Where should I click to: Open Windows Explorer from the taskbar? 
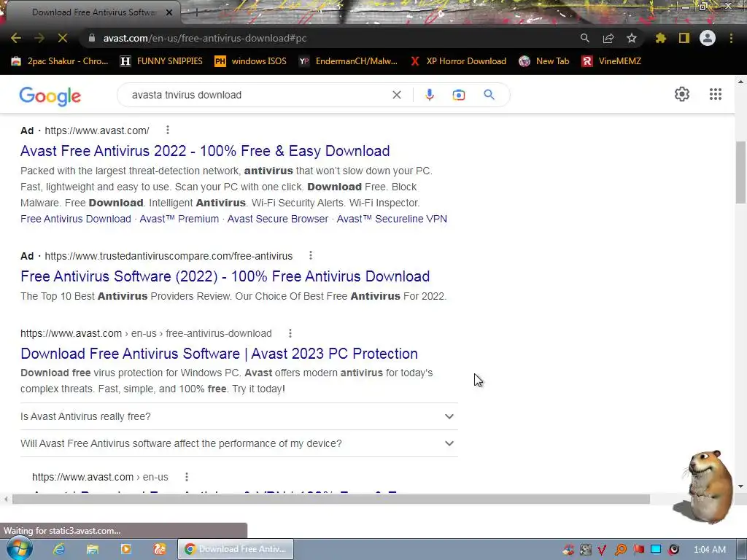click(93, 549)
